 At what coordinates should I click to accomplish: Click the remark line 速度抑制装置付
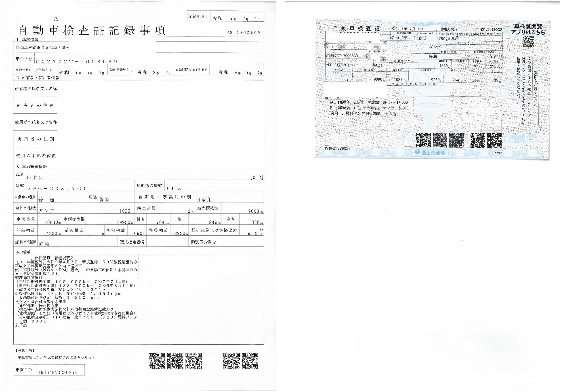(x=29, y=278)
